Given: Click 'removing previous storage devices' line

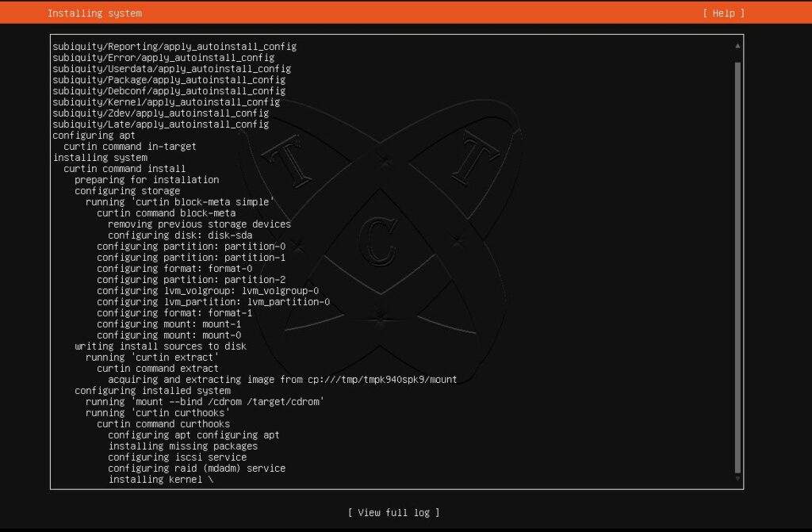Looking at the screenshot, I should coord(199,224).
